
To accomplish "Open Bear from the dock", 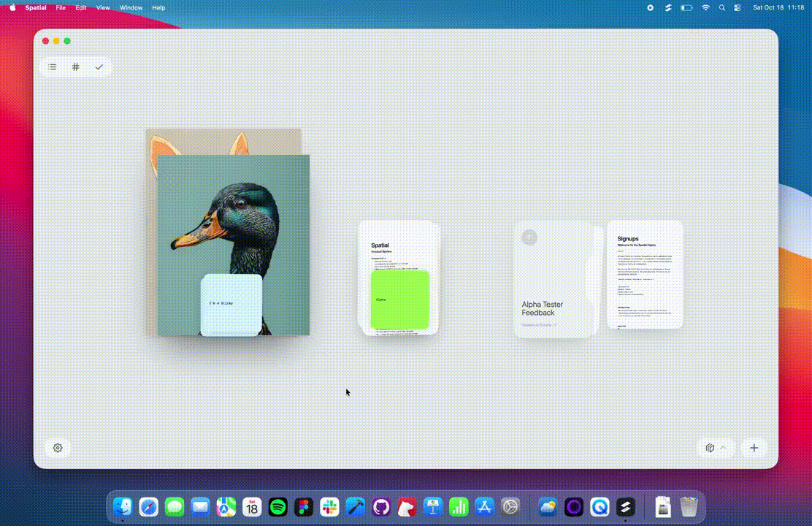I will pyautogui.click(x=407, y=507).
